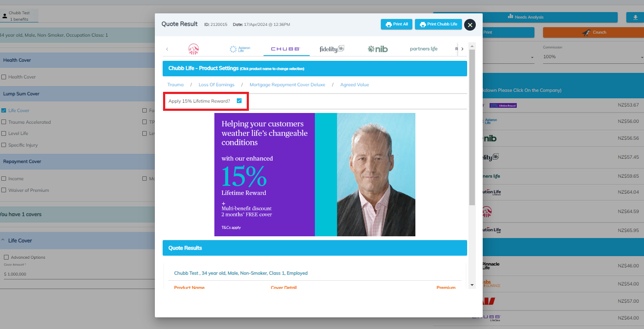Viewport: 644px width, 329px height.
Task: Open the Chubb Test benefits tab
Action: point(19,16)
